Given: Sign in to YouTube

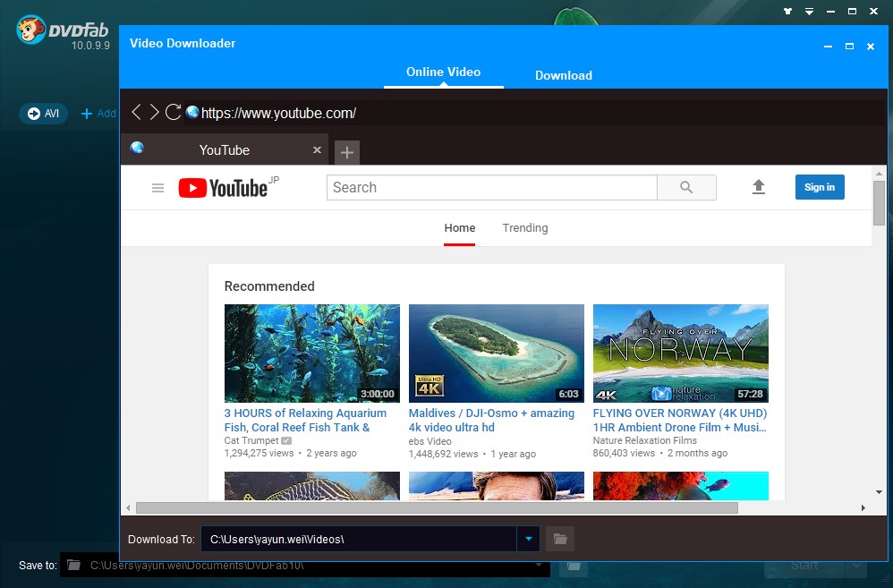Looking at the screenshot, I should point(820,187).
